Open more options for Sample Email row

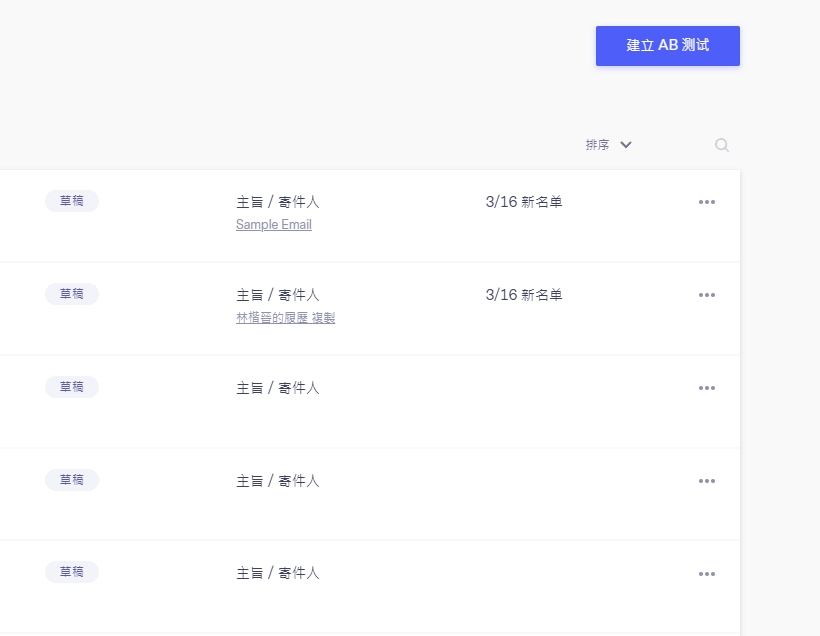click(707, 202)
